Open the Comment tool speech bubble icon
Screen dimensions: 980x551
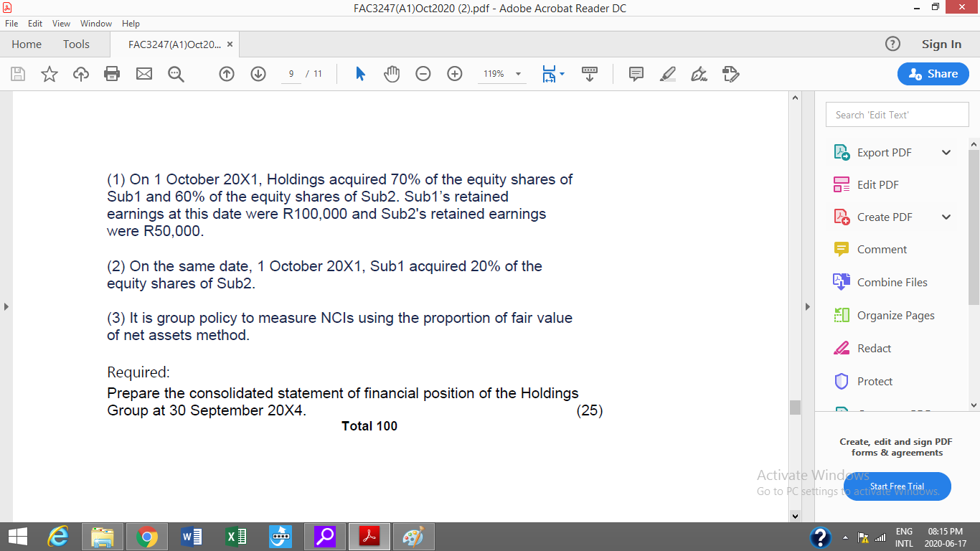click(636, 74)
